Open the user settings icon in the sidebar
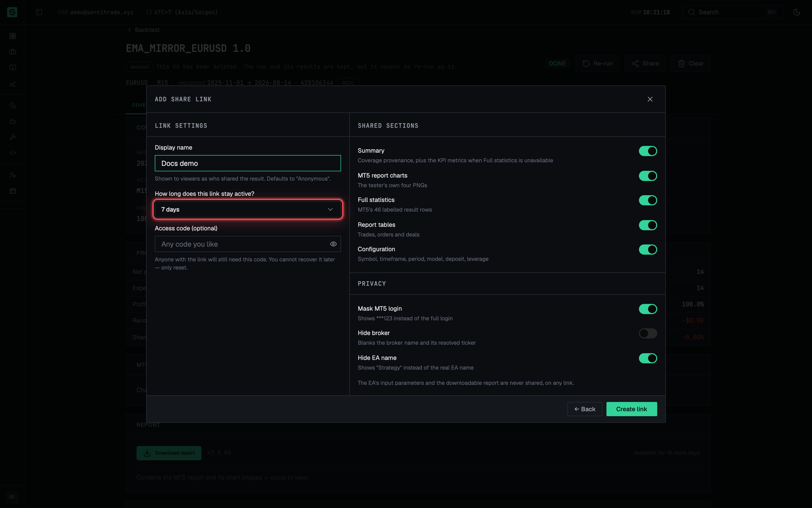This screenshot has height=508, width=812. (13, 175)
